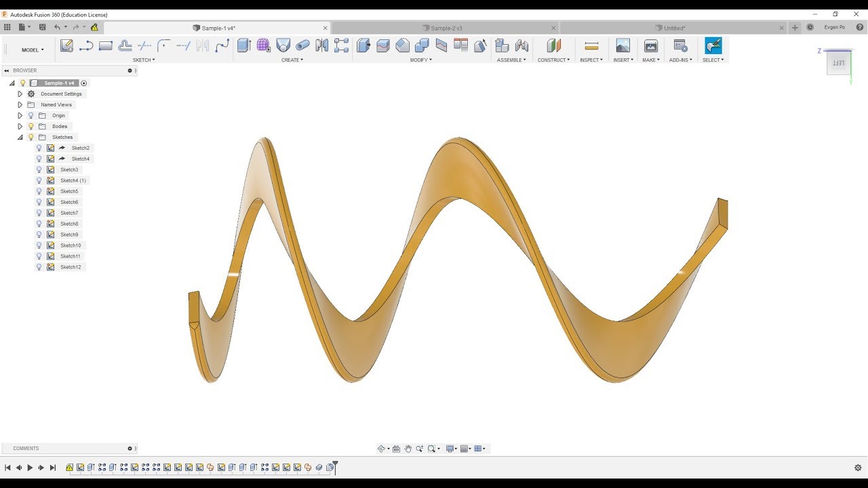Switch to the Sample-2 v3 tab
868x488 pixels.
pyautogui.click(x=446, y=28)
